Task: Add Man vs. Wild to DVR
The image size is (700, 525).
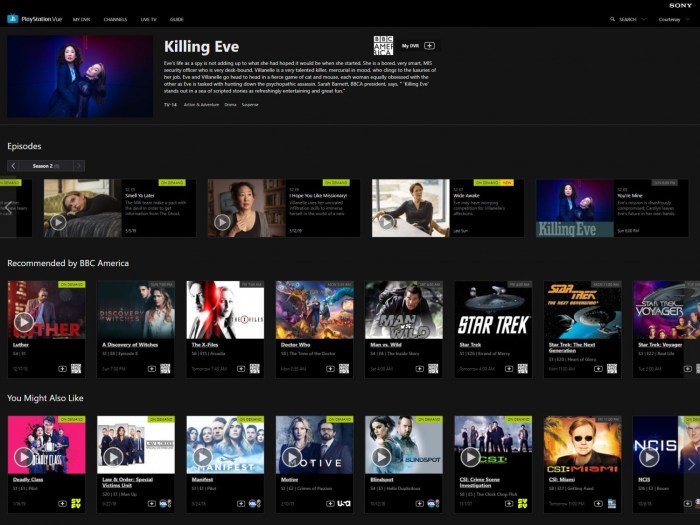Action: [x=420, y=369]
